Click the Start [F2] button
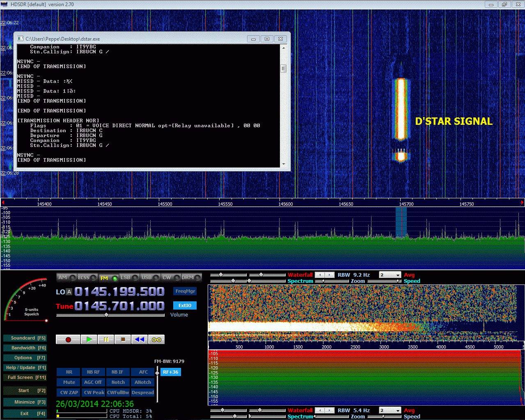The height and width of the screenshot is (420, 525). [x=25, y=391]
